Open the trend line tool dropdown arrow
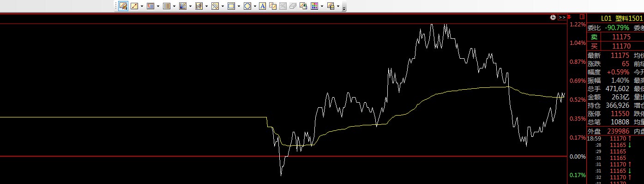 (x=142, y=6)
